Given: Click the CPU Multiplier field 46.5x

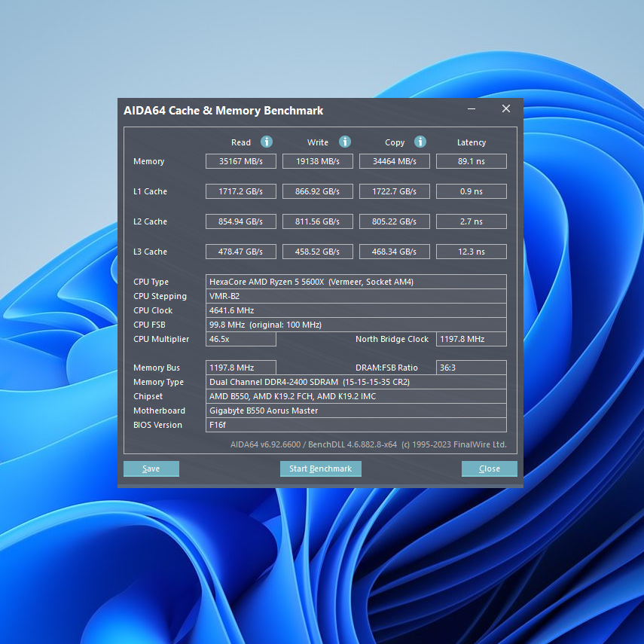Looking at the screenshot, I should [241, 339].
